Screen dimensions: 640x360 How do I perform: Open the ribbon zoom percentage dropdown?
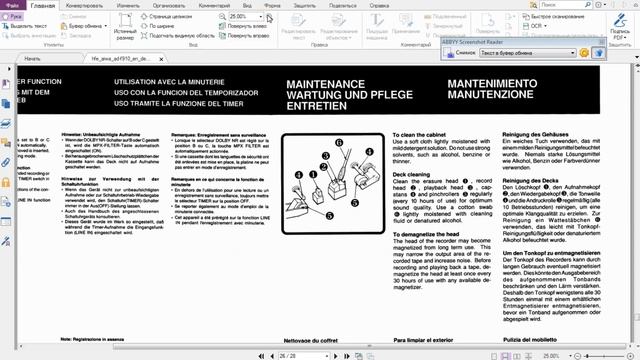pyautogui.click(x=261, y=17)
